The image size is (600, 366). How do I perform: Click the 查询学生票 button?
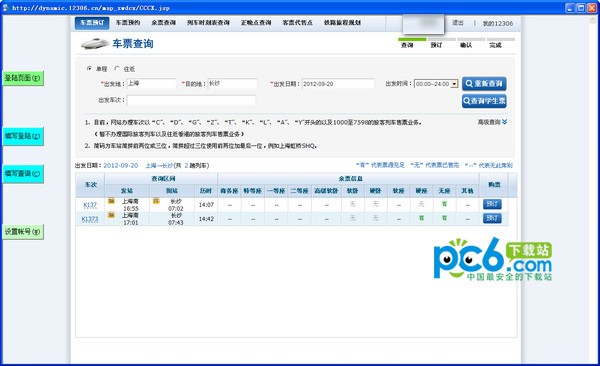pos(484,101)
